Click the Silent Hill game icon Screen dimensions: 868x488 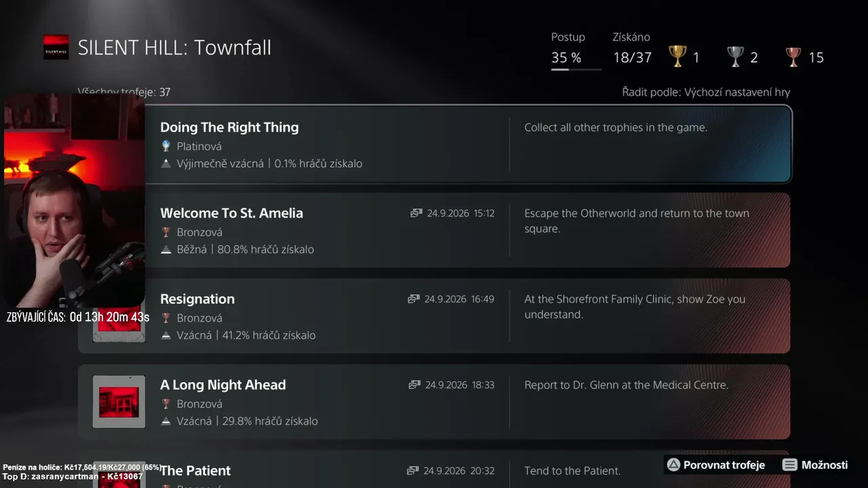click(56, 47)
